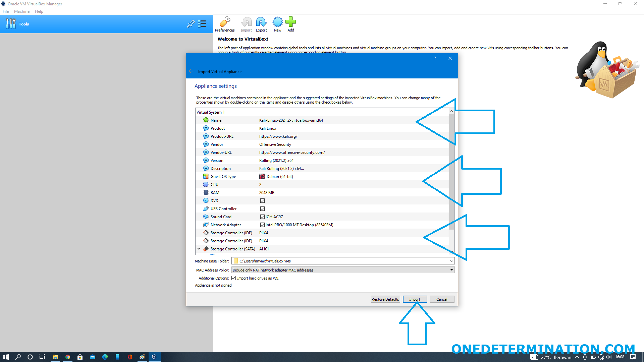Click the New machine toolbar icon
This screenshot has width=644, height=362.
277,24
